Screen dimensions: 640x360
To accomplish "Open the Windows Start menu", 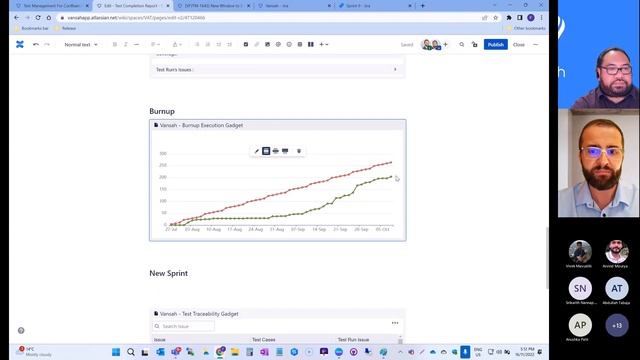I will click(x=116, y=352).
